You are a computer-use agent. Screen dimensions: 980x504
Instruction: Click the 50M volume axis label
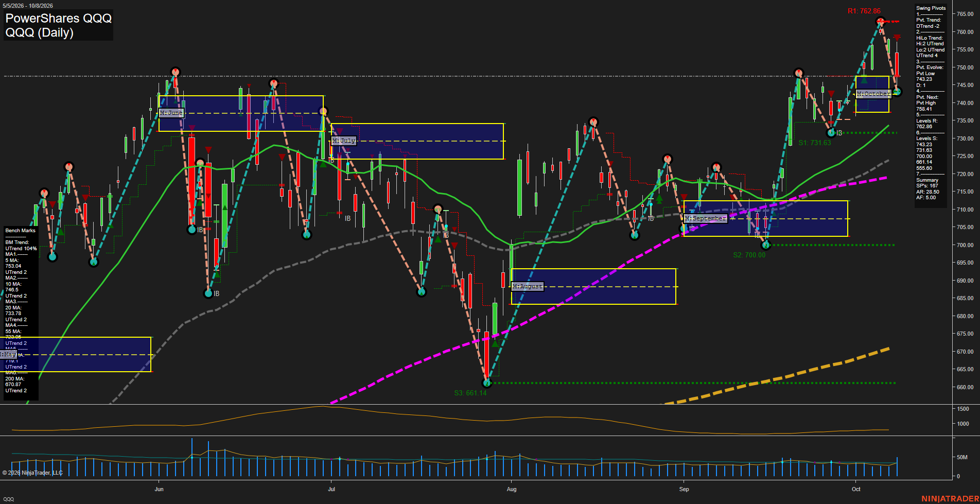pyautogui.click(x=962, y=457)
